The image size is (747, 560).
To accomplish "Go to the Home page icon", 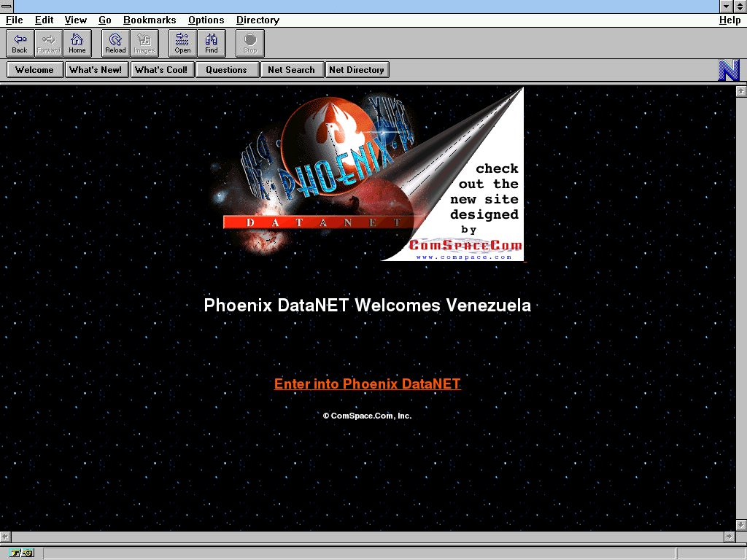I will tap(77, 43).
